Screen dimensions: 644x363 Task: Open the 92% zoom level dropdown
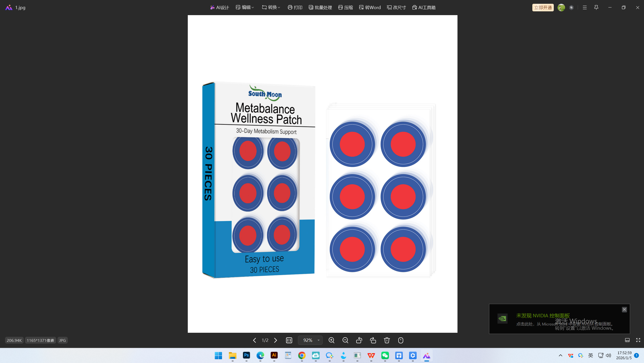tap(310, 340)
